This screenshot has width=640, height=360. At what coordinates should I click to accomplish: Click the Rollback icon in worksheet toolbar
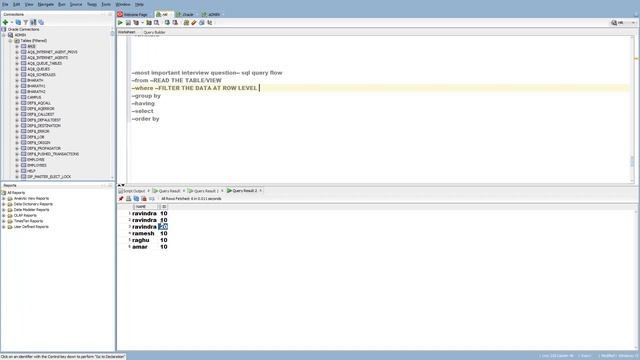[x=175, y=23]
